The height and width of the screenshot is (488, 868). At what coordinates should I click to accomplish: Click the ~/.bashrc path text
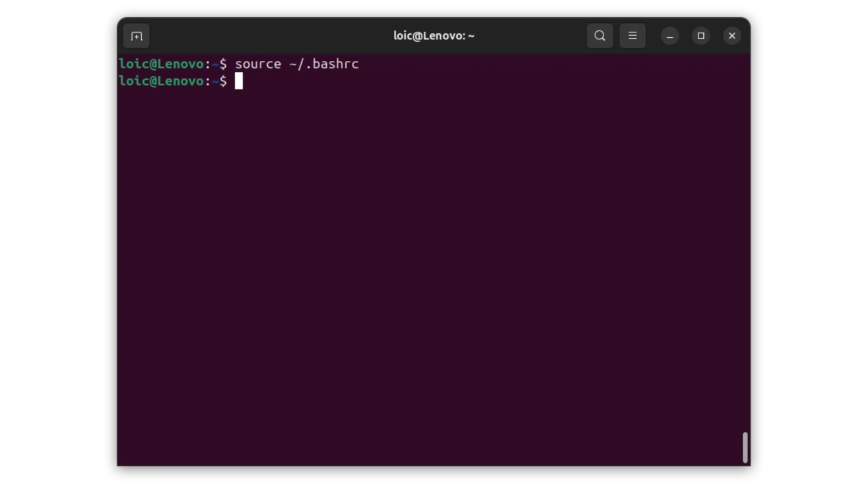323,64
